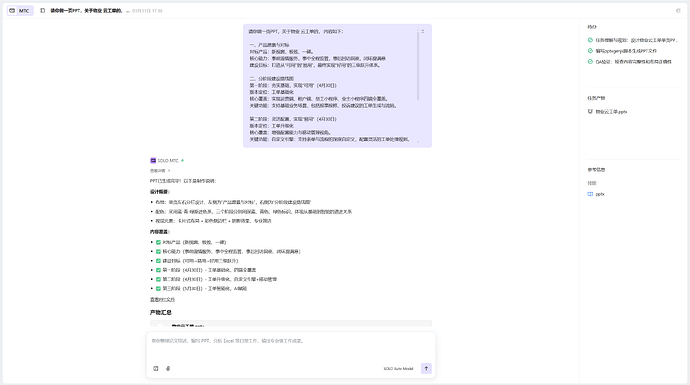Click the check icon beside the pptxgenjs task
The height and width of the screenshot is (385, 690).
click(590, 51)
